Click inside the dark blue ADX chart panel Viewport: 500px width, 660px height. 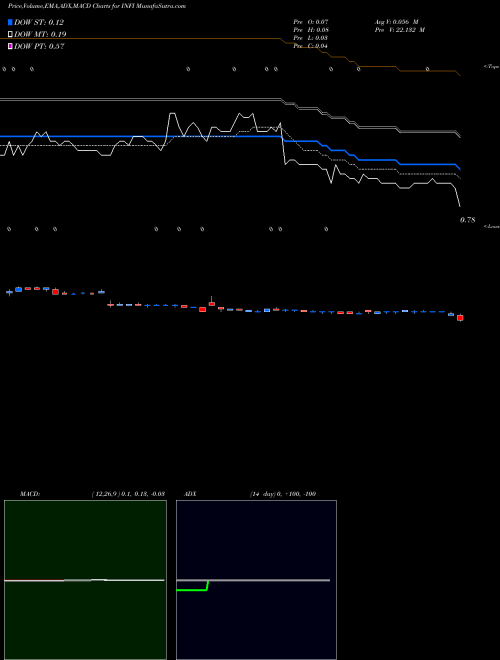pyautogui.click(x=256, y=580)
